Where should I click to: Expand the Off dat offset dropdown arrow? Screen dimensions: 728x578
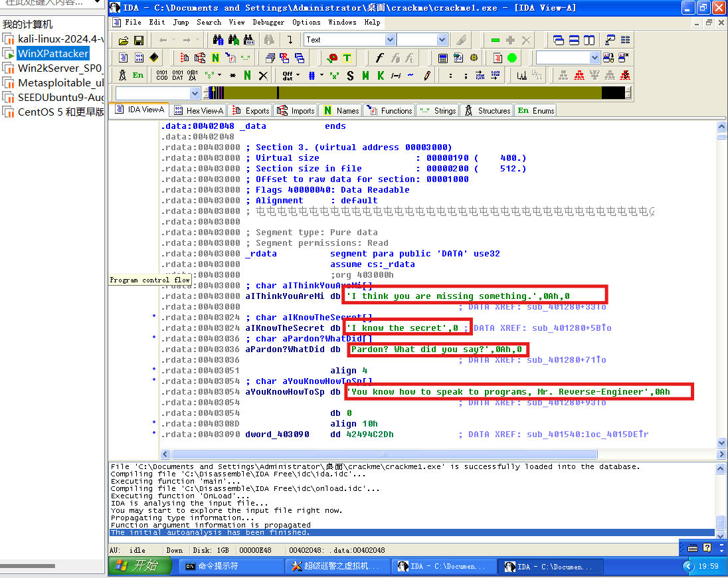click(x=298, y=75)
